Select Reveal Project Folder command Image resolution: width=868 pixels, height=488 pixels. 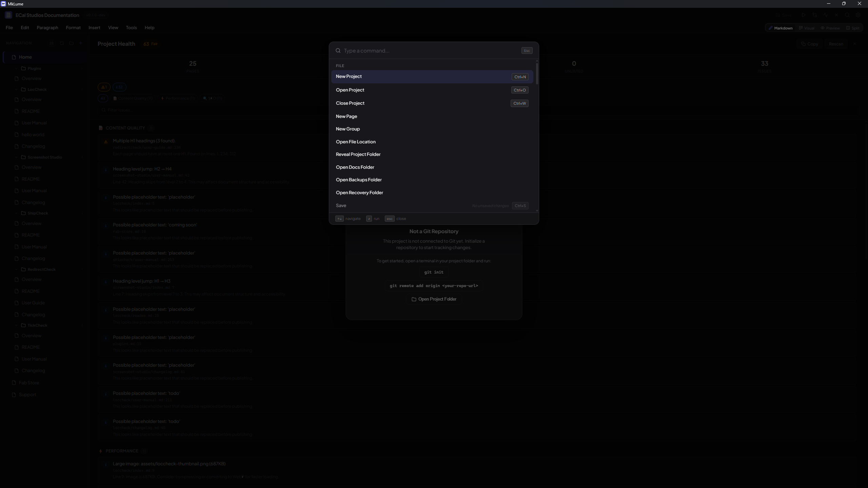[x=432, y=154]
